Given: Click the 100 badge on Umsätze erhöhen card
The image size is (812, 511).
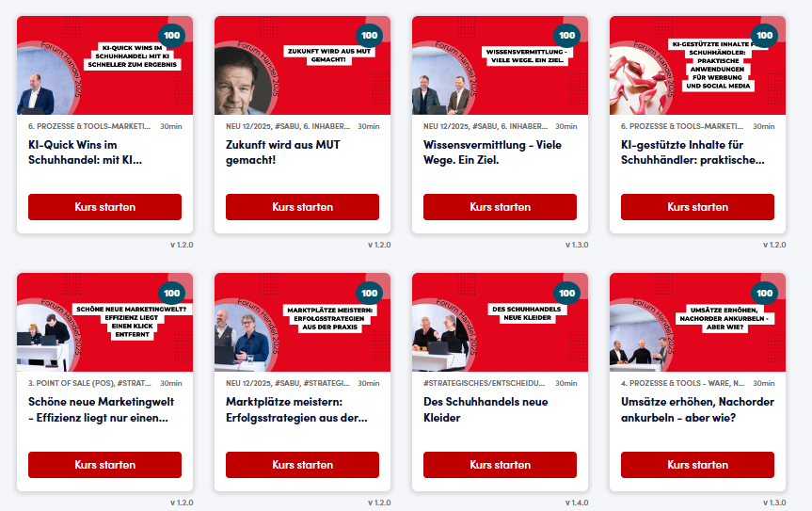Looking at the screenshot, I should coord(764,293).
